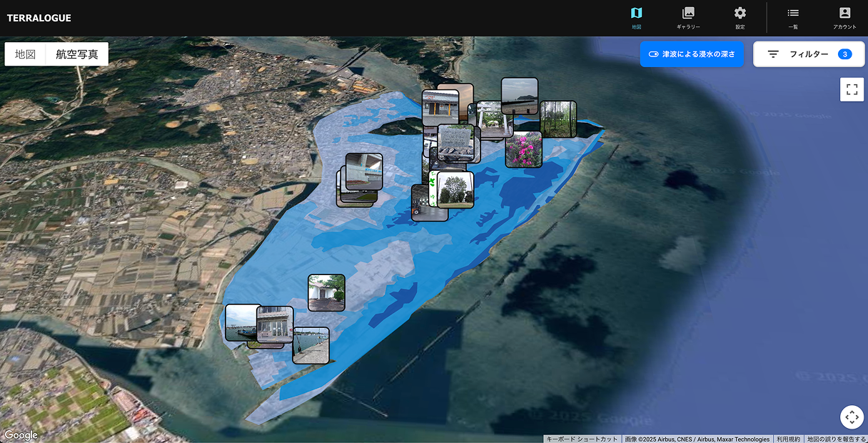The height and width of the screenshot is (443, 868).
Task: Open the pink flowers photo thumbnail
Action: tap(523, 149)
